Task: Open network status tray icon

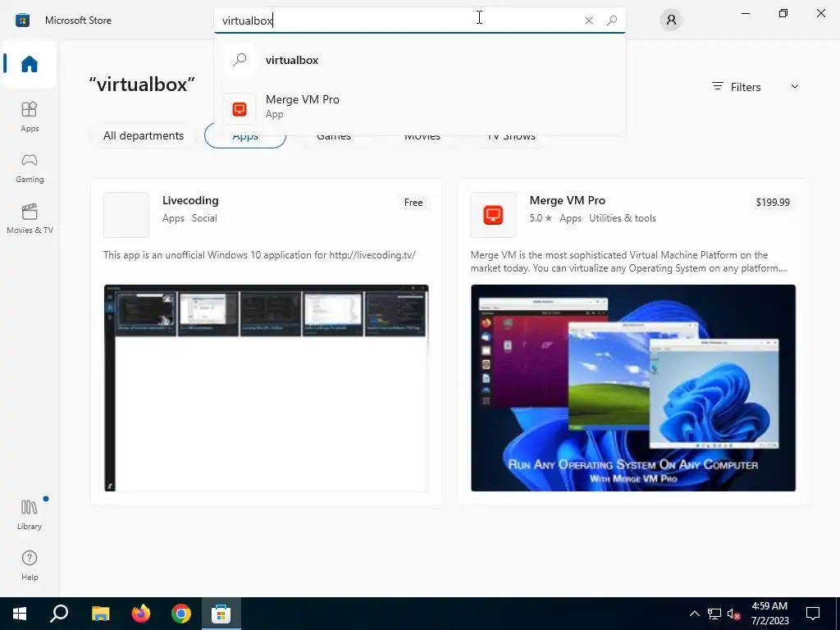Action: tap(714, 614)
